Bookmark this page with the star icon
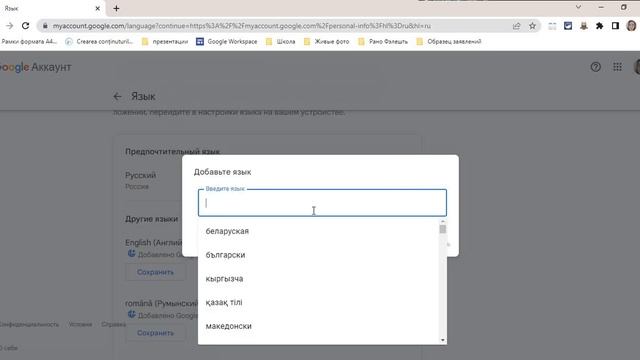The height and width of the screenshot is (360, 640). (x=532, y=26)
